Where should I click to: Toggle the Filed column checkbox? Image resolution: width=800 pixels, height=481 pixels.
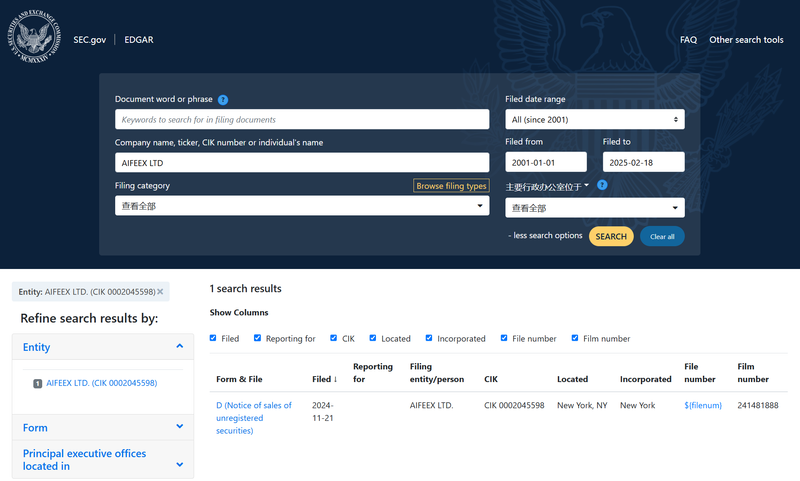click(x=213, y=338)
